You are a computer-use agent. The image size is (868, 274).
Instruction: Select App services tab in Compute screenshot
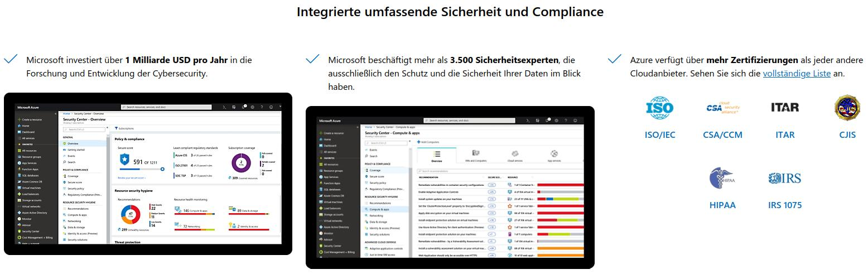point(553,156)
